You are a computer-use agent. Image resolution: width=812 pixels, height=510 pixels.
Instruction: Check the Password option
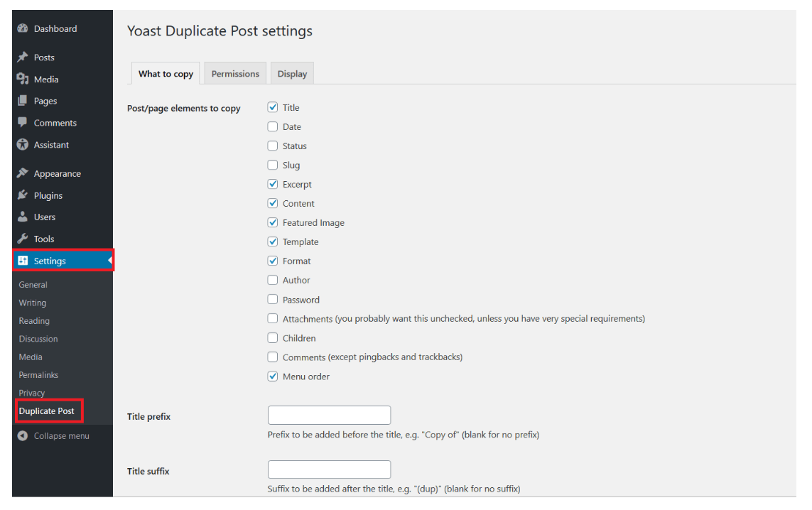coord(272,299)
